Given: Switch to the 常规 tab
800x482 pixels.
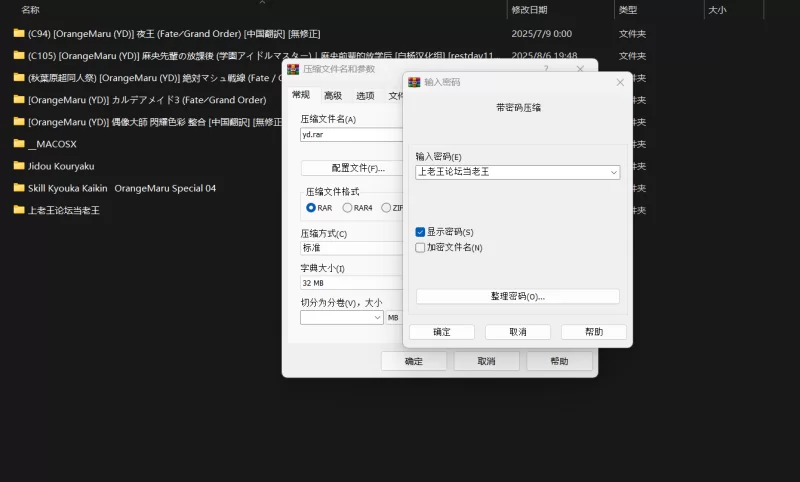Looking at the screenshot, I should coord(301,95).
